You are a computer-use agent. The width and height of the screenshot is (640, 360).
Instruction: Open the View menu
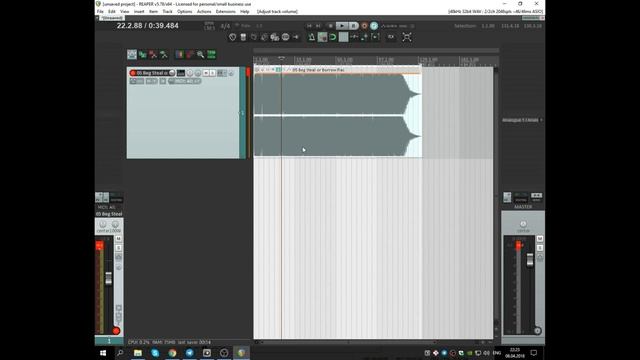pyautogui.click(x=124, y=11)
